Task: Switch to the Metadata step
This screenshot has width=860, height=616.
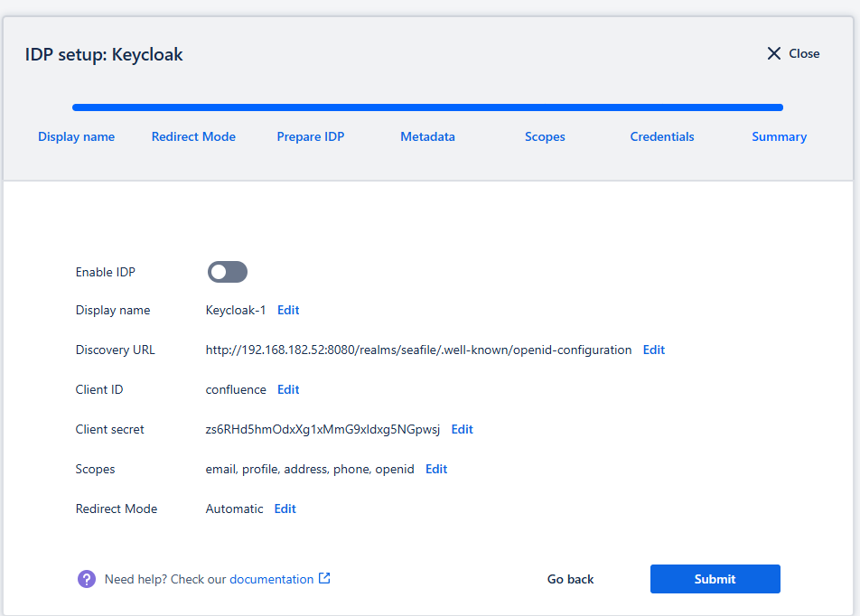Action: pyautogui.click(x=427, y=136)
